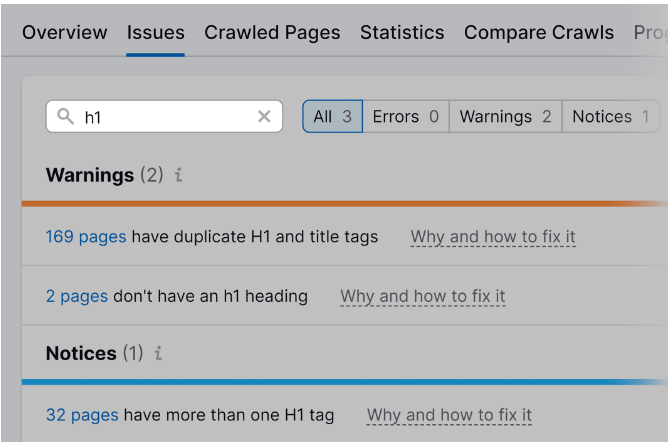Open the Crawled Pages tab
Screen dimensions: 668x442
272,32
